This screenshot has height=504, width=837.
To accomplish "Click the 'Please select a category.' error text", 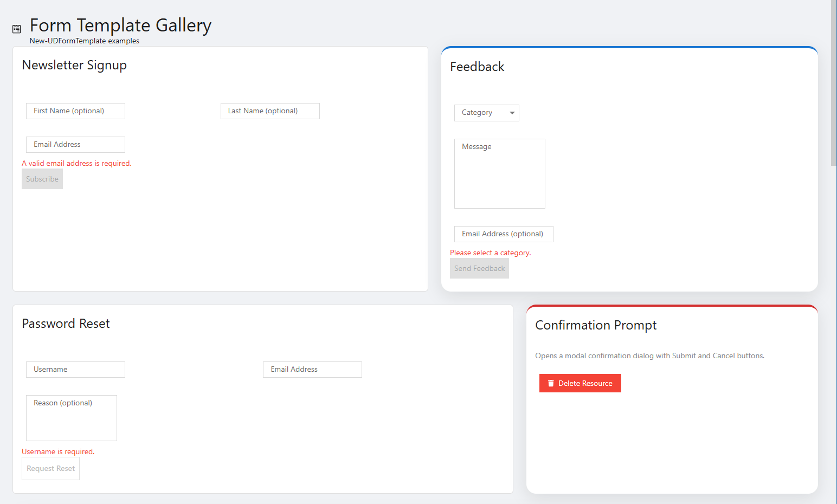I will tap(491, 253).
